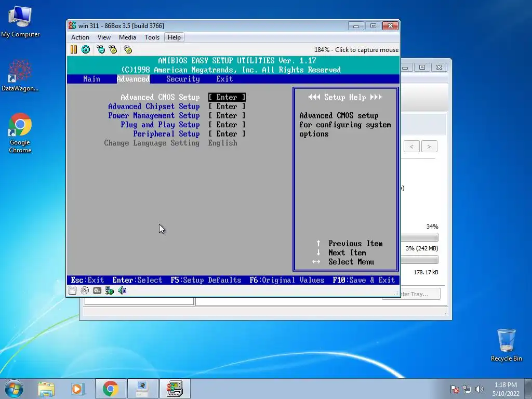Switch to the BIOS Exit tab

click(x=224, y=79)
